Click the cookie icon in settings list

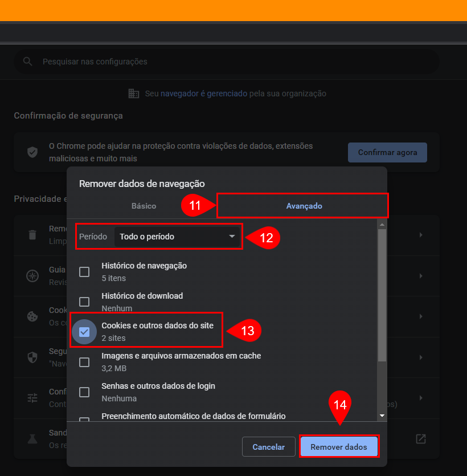(x=32, y=316)
